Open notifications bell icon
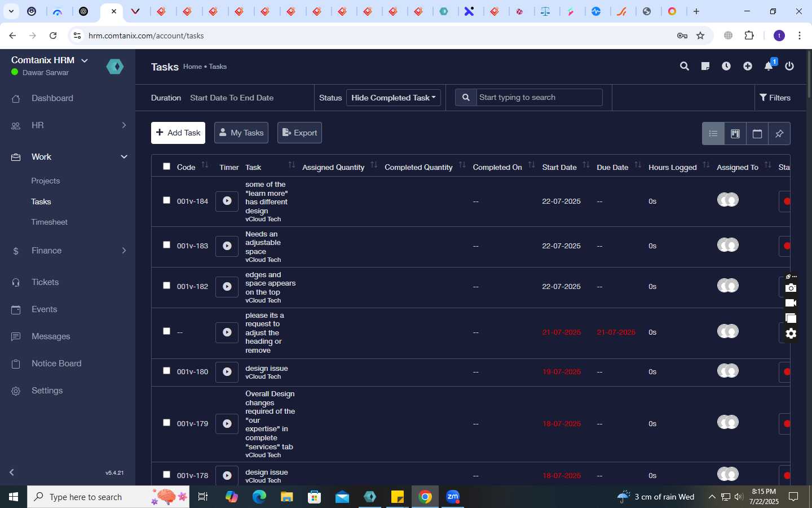Image resolution: width=812 pixels, height=508 pixels. 769,67
